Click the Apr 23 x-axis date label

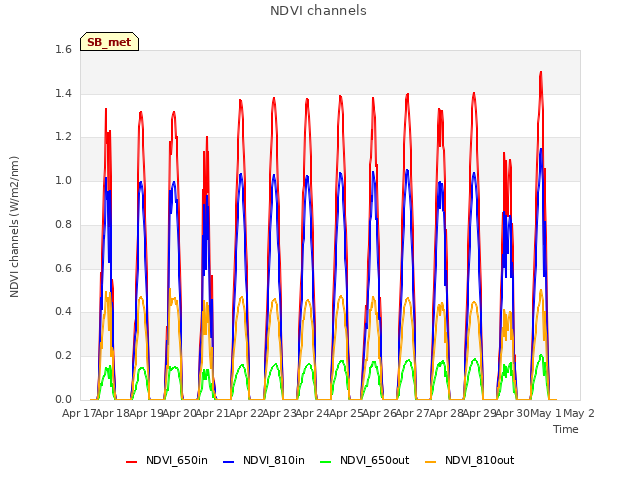pyautogui.click(x=279, y=413)
